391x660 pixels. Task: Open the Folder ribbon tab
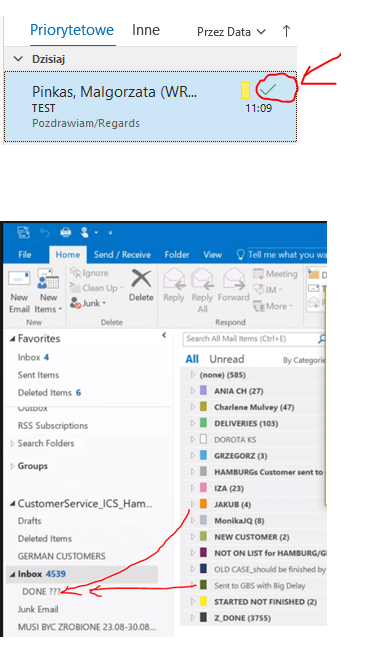177,255
